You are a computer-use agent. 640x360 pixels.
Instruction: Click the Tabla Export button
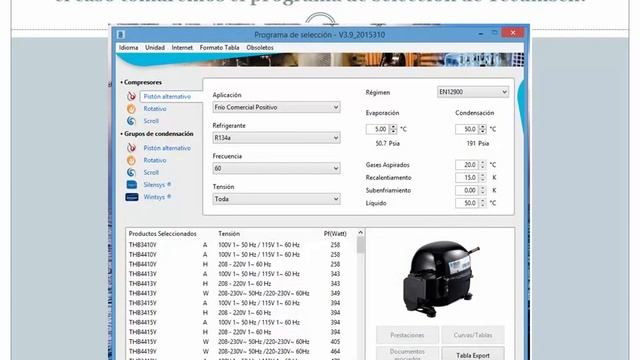coord(473,354)
